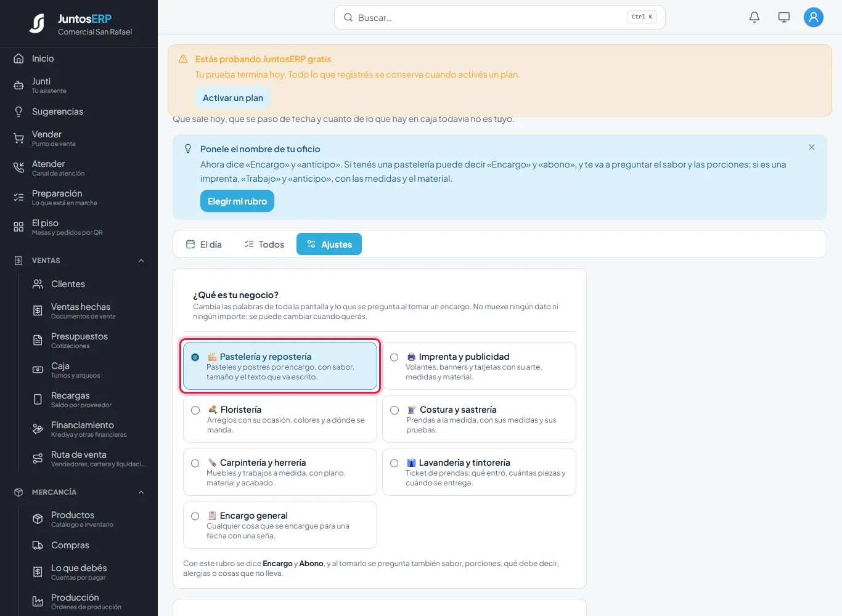This screenshot has width=842, height=616.
Task: Open the Ajustes tab
Action: [x=329, y=245]
